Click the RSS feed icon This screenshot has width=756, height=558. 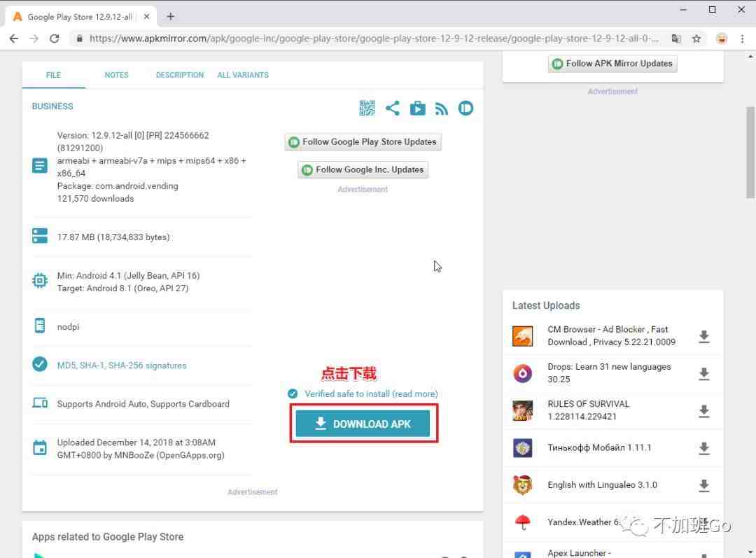click(x=441, y=109)
